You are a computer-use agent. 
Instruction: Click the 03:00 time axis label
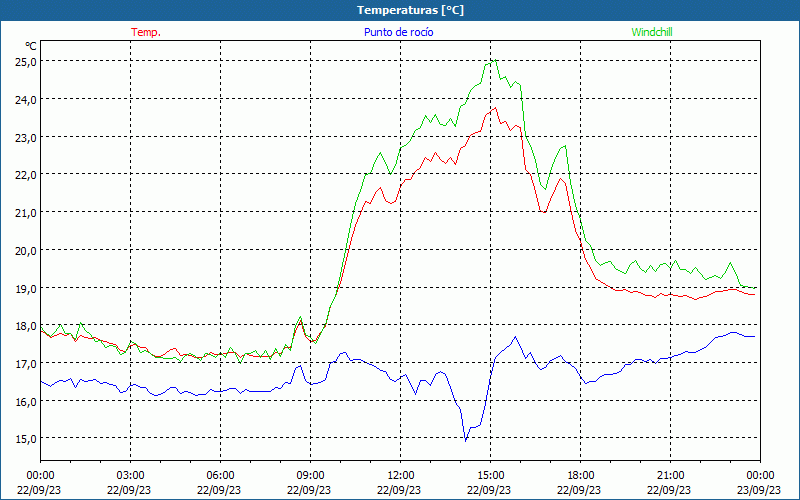(x=130, y=475)
